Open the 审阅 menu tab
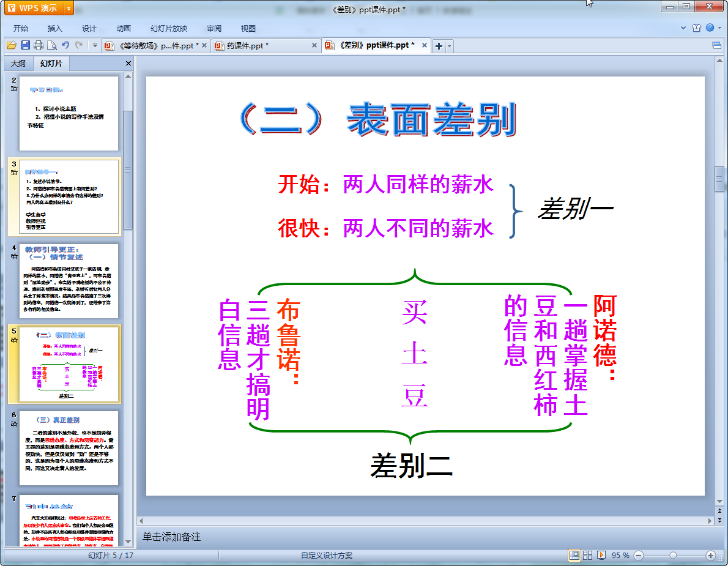 tap(214, 28)
